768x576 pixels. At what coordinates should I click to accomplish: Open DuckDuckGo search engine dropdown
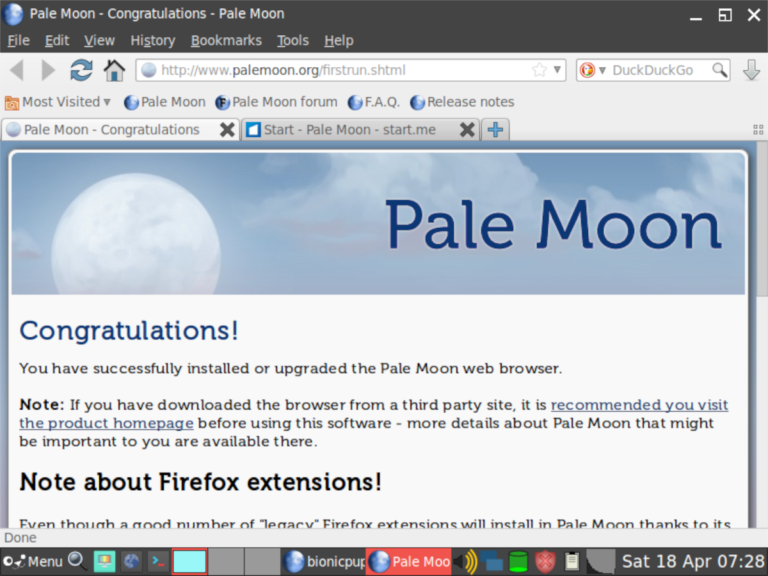coord(594,70)
